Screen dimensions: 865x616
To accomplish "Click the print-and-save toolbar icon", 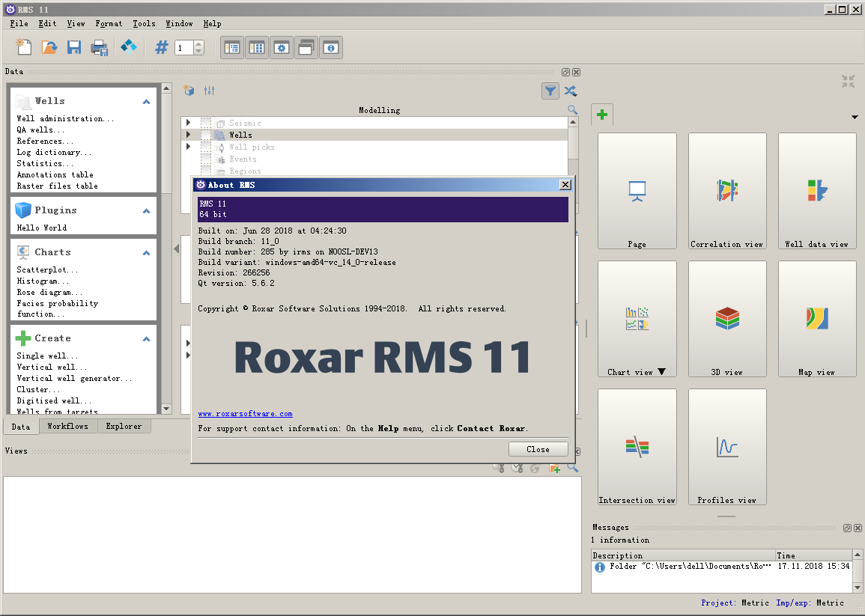I will pyautogui.click(x=100, y=48).
